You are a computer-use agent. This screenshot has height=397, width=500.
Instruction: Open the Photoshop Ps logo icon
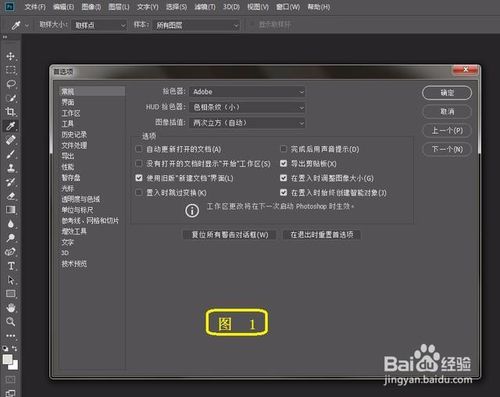coord(10,6)
